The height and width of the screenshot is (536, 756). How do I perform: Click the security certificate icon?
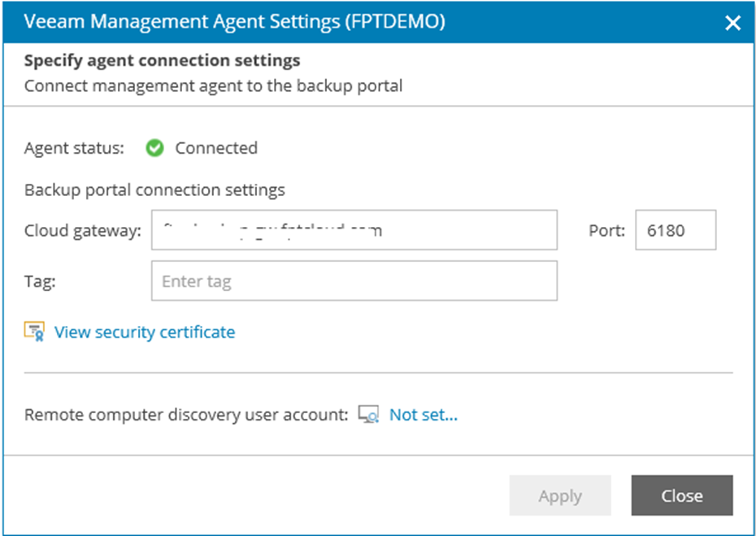coord(34,332)
